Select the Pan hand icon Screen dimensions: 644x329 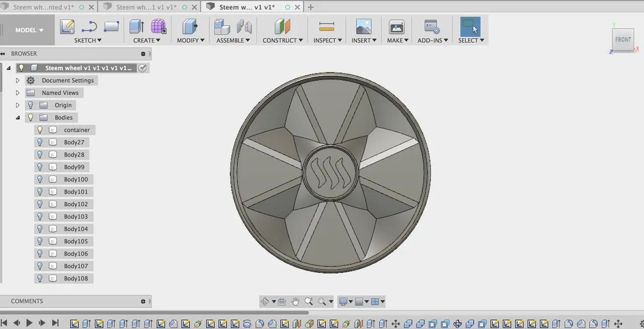coord(295,301)
